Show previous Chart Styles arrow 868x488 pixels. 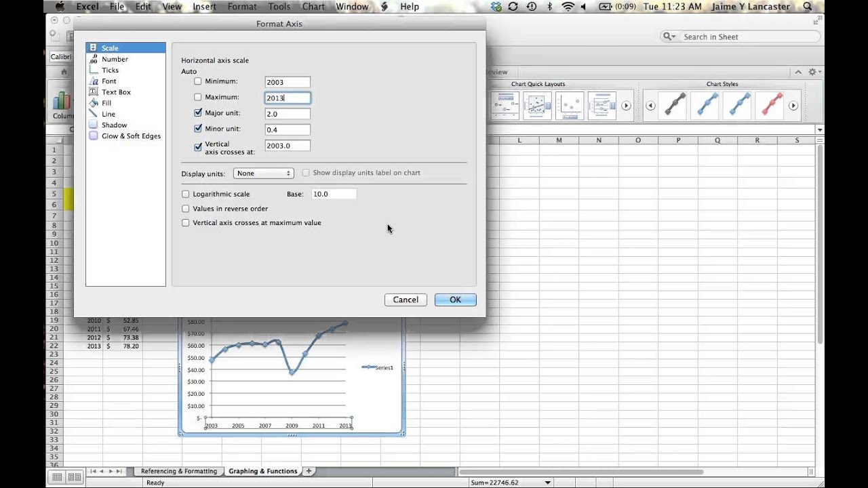[x=650, y=106]
